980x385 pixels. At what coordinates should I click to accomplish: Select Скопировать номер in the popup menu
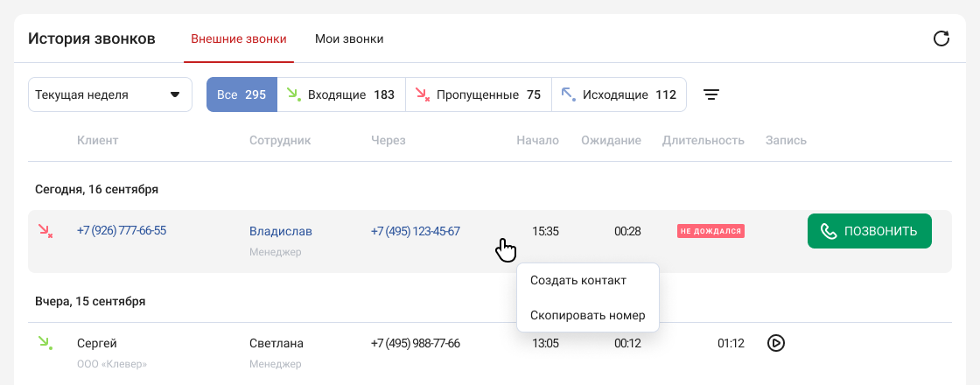(x=587, y=315)
